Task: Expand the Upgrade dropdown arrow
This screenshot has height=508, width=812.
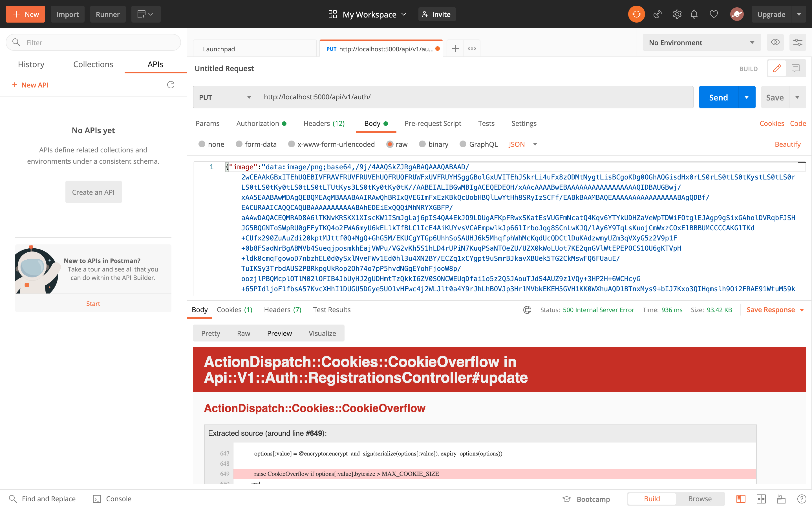Action: pos(799,14)
